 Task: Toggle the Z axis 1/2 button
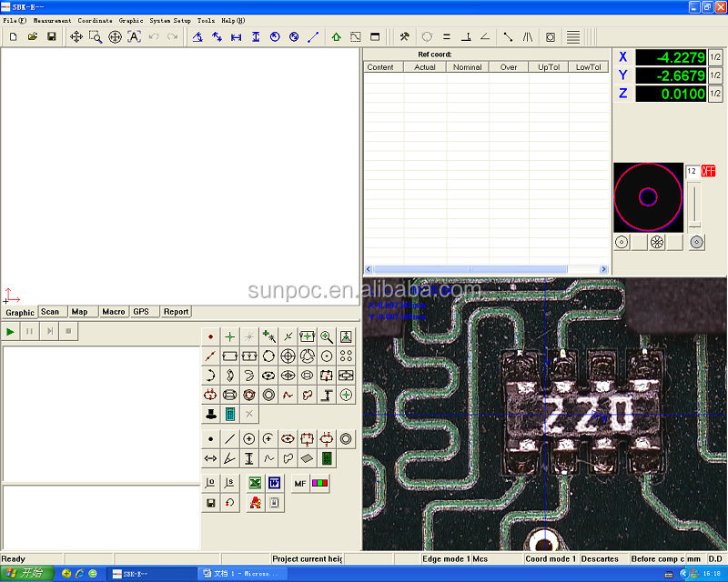point(715,94)
